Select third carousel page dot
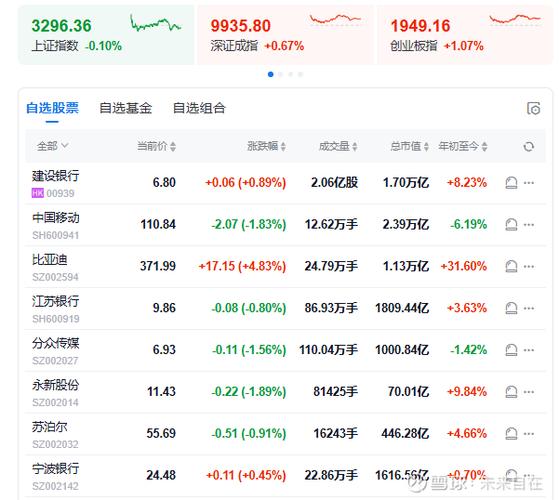The height and width of the screenshot is (500, 559). (x=291, y=74)
